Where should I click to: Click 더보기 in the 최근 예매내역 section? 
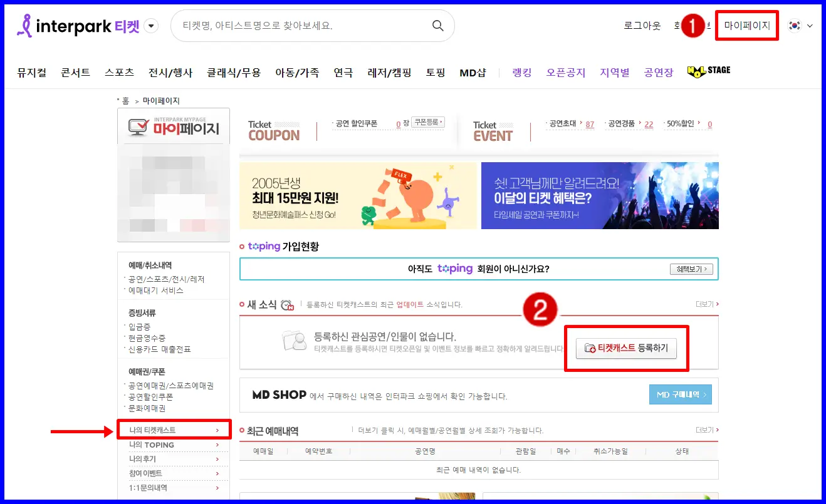click(707, 430)
